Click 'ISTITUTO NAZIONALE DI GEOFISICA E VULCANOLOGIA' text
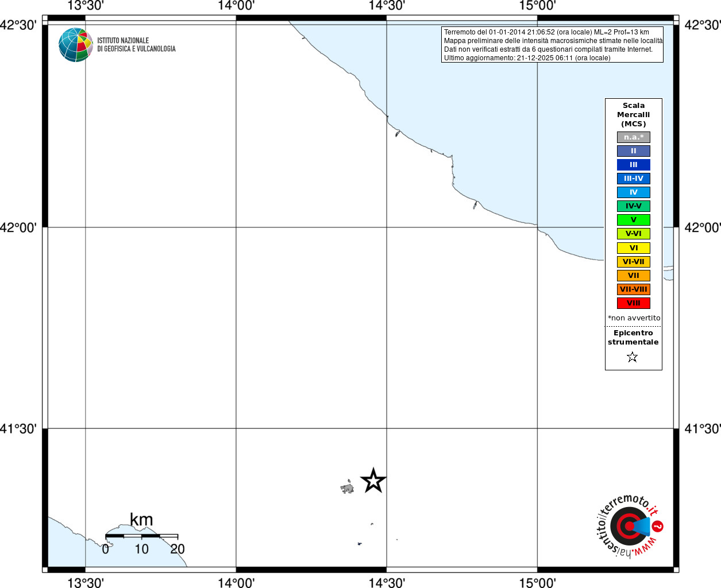 tap(136, 45)
